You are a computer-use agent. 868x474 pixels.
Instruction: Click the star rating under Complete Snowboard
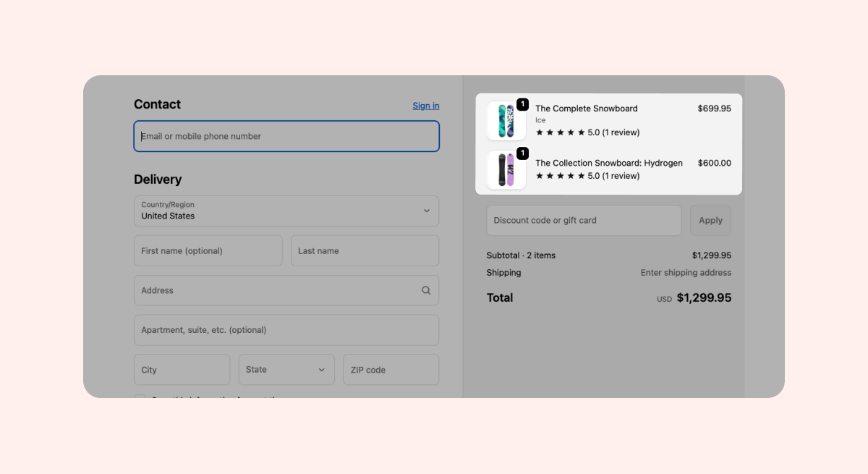coord(560,132)
